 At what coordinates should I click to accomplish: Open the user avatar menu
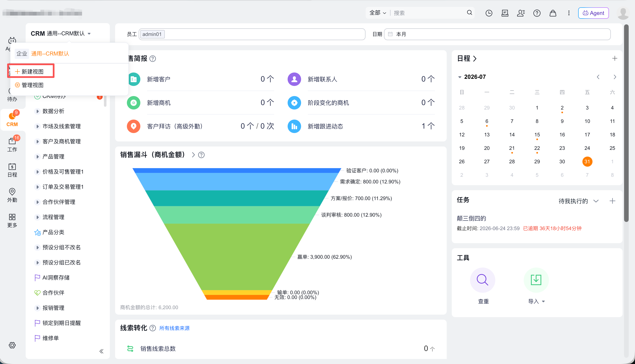coord(623,13)
